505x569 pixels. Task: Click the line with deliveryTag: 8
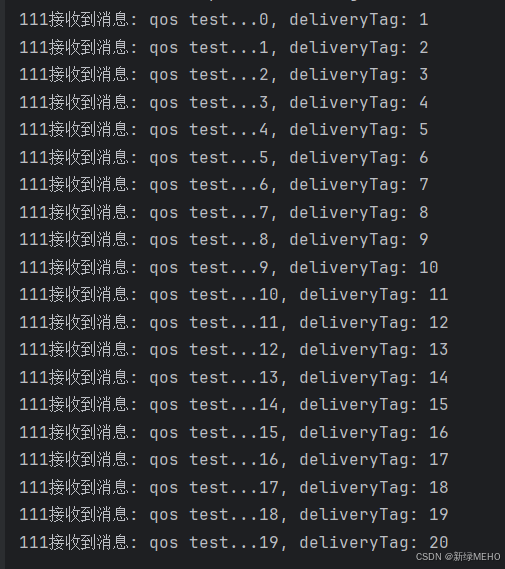point(224,212)
